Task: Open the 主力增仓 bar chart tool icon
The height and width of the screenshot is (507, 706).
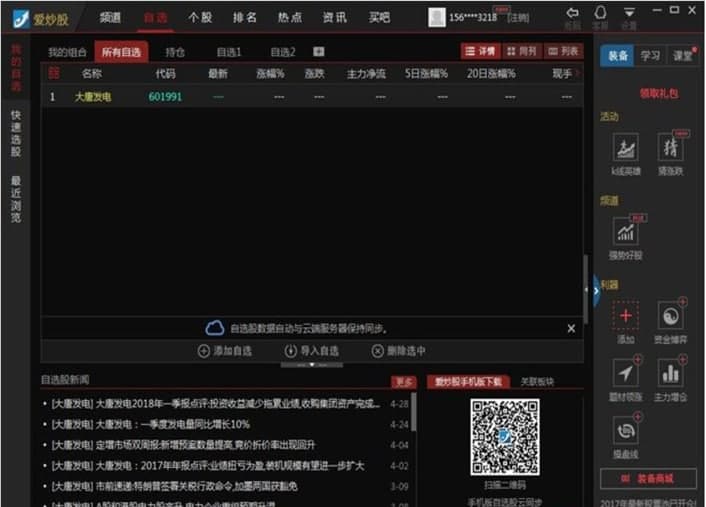Action: (x=671, y=373)
